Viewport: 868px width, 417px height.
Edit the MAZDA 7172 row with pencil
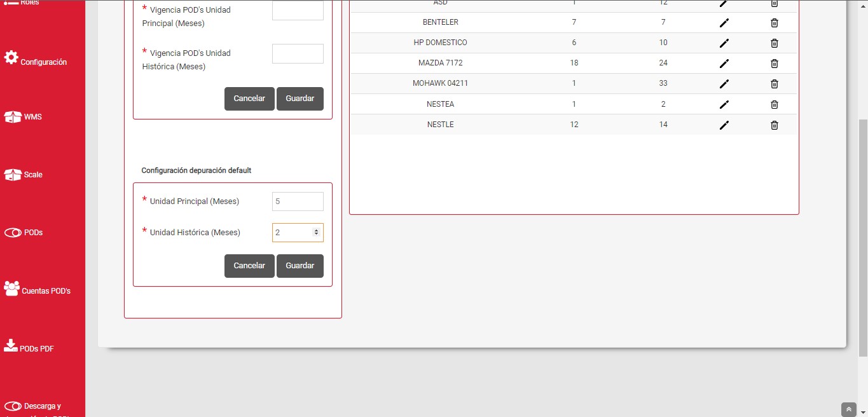point(724,64)
